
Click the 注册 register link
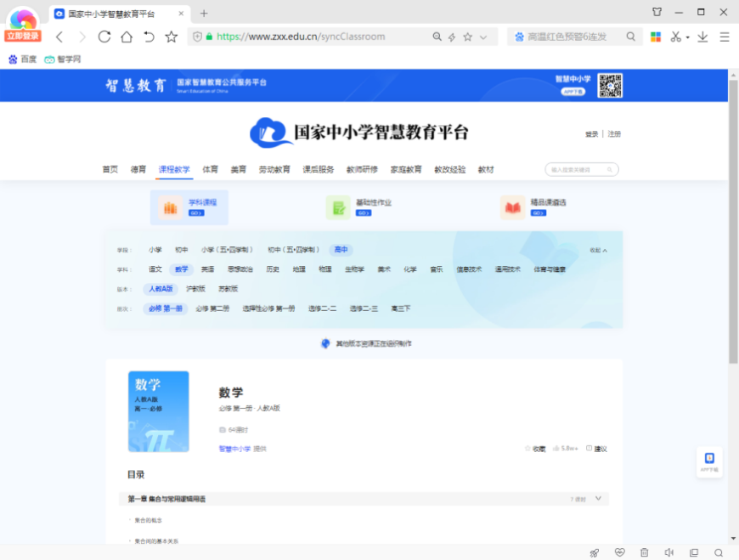(x=614, y=134)
